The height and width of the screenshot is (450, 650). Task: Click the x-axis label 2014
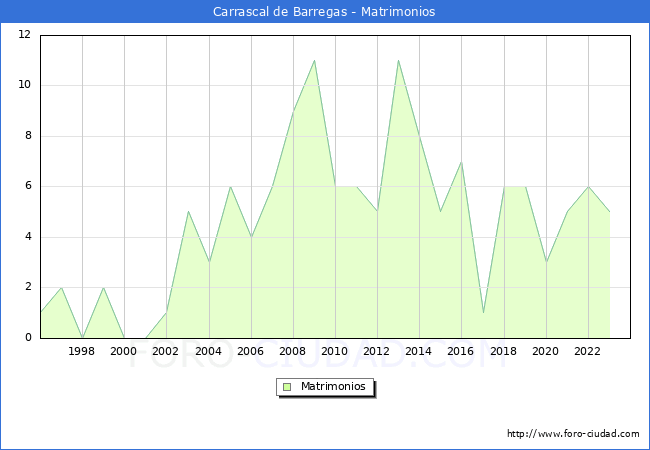[x=419, y=351]
